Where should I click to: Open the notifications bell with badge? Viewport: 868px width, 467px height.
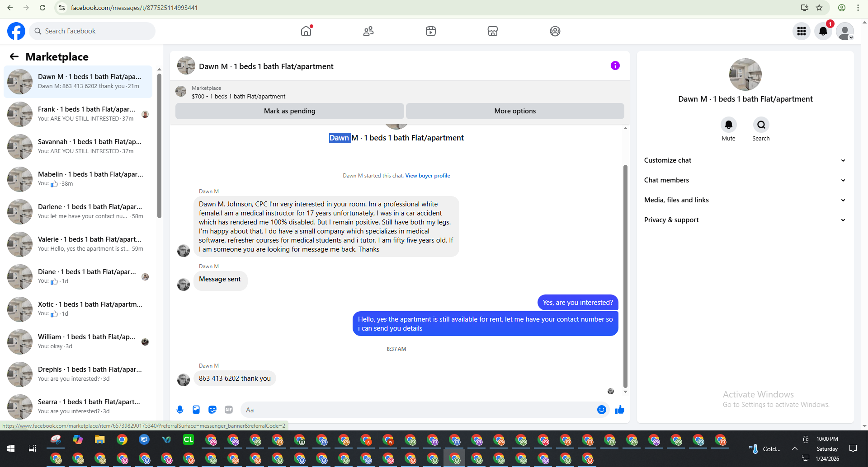[x=823, y=31]
